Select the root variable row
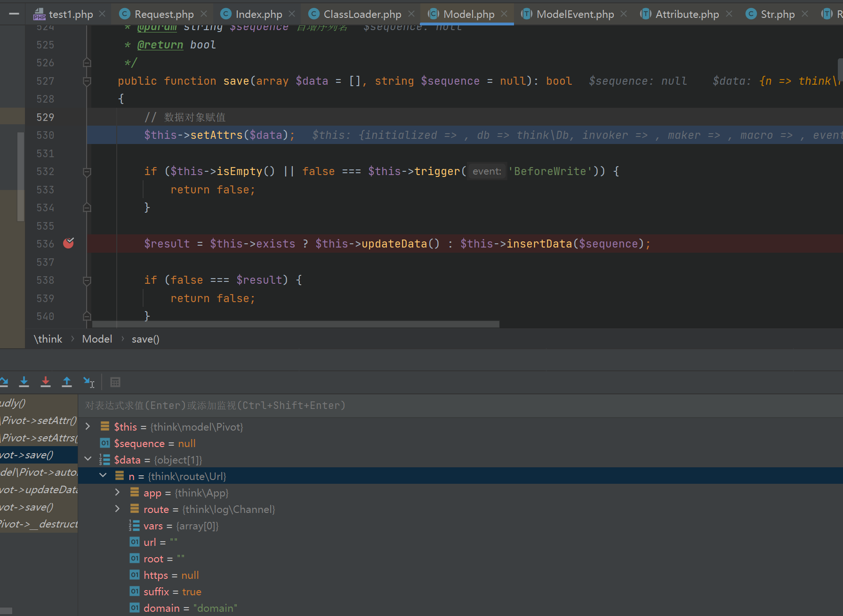Image resolution: width=843 pixels, height=616 pixels. pos(460,559)
